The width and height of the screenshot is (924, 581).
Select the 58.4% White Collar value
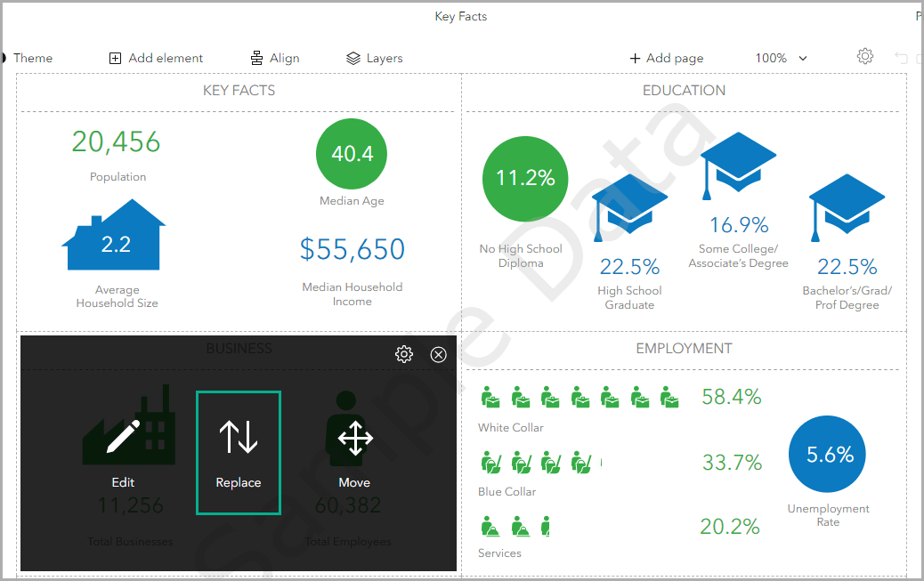tap(732, 397)
